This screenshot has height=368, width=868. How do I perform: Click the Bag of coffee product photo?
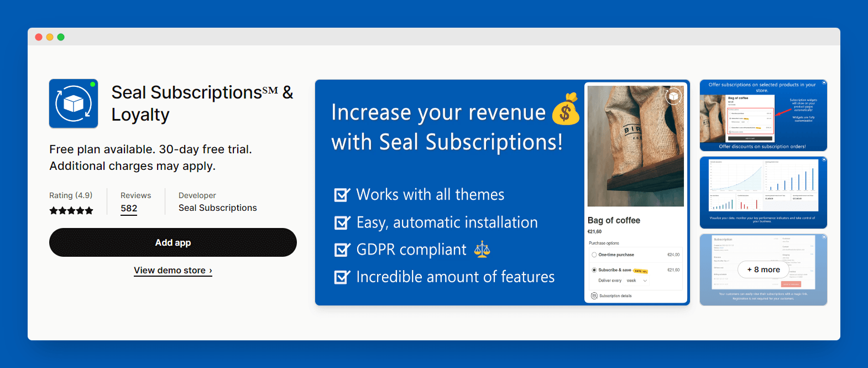tap(636, 146)
